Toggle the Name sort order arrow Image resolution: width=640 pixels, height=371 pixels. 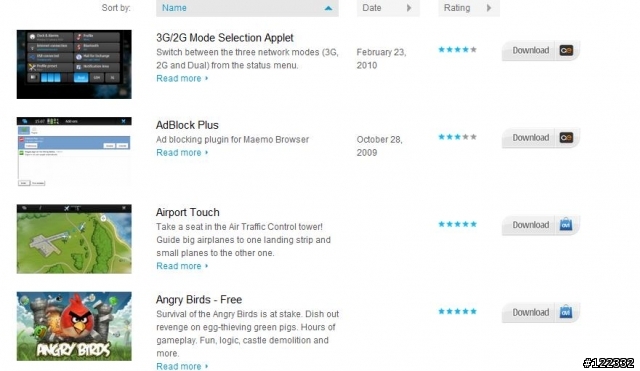328,8
